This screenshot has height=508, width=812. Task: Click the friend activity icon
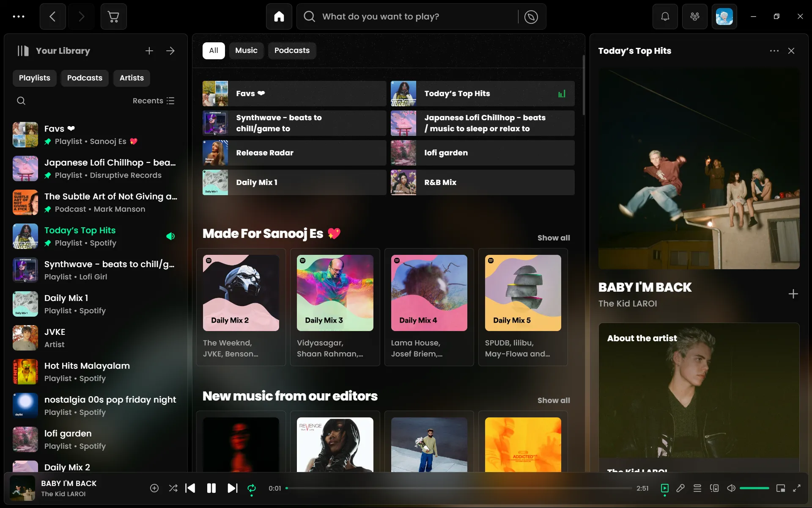[x=694, y=17]
